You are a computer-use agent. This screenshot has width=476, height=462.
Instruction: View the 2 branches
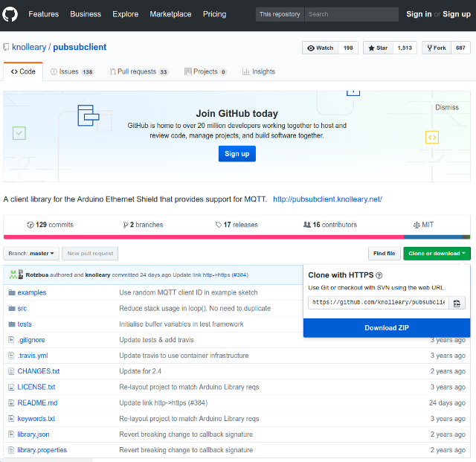[143, 225]
